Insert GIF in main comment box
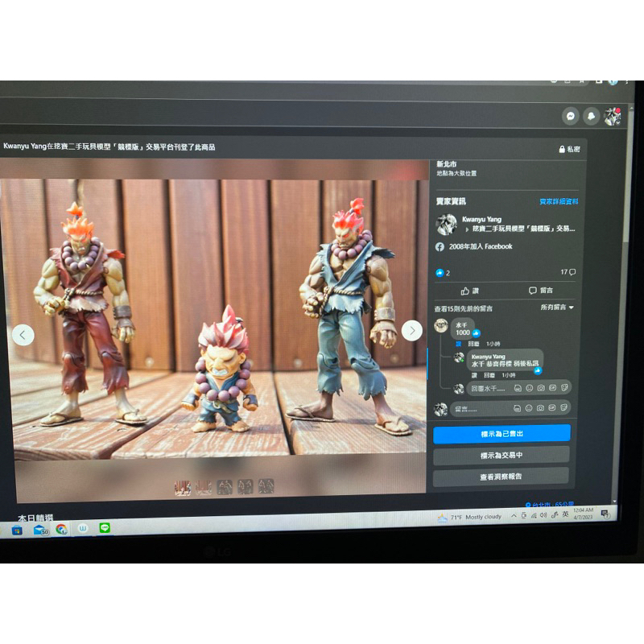644x644 pixels. (x=552, y=408)
